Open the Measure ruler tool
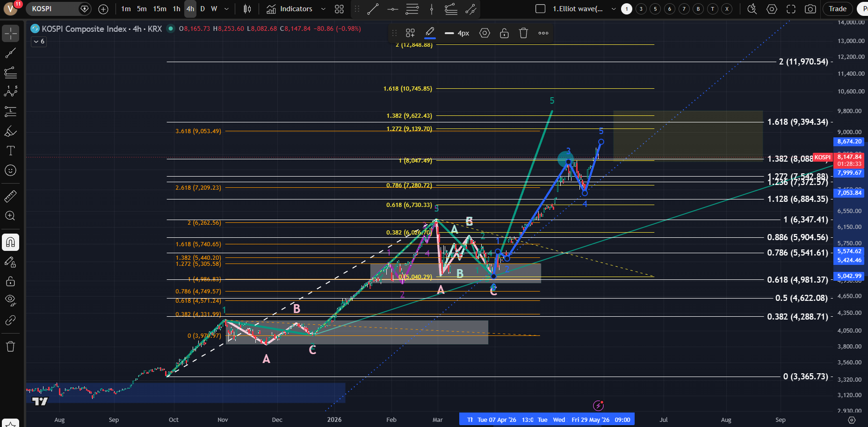Screen dimensions: 868x427 (x=10, y=196)
